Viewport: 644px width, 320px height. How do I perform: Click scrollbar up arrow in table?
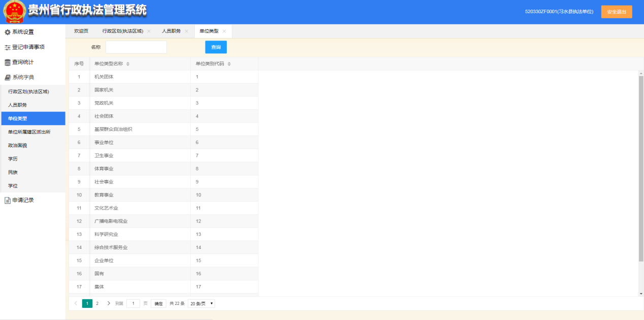point(641,73)
